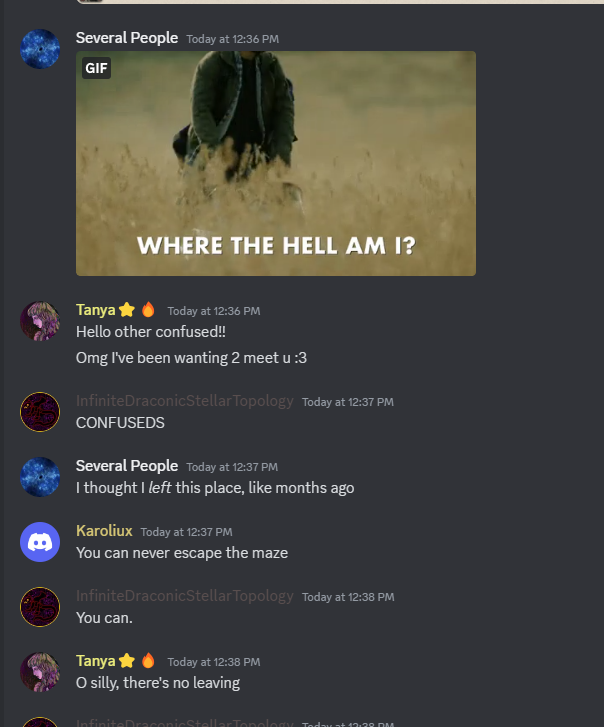Open Karoliux username profile
This screenshot has height=727, width=604.
tap(104, 531)
